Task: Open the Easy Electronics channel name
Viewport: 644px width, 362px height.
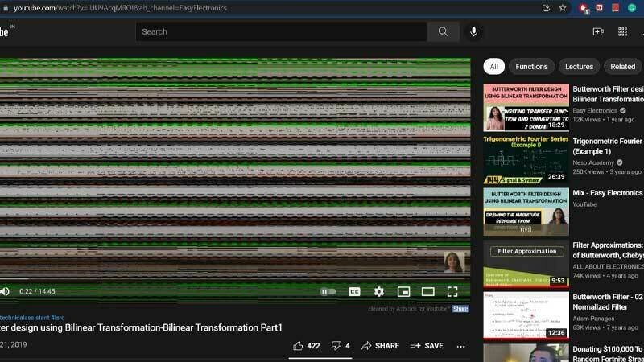Action: click(595, 110)
